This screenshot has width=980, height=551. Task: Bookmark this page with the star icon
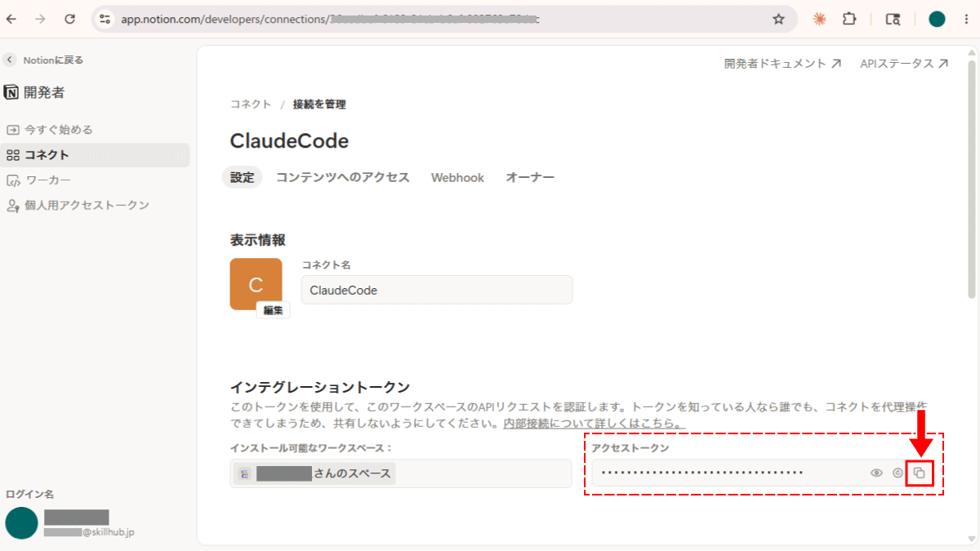pyautogui.click(x=778, y=19)
